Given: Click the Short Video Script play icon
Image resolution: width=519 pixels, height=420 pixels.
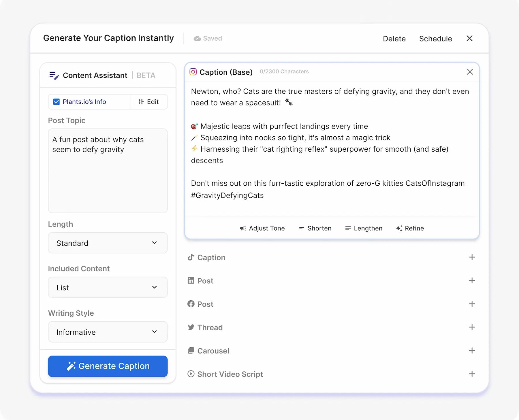Looking at the screenshot, I should (x=191, y=374).
